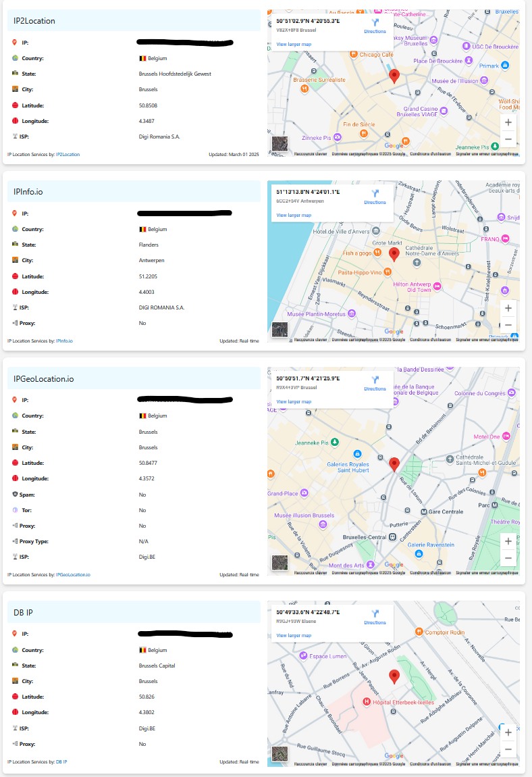The image size is (532, 777).
Task: Click Zinneke Pis attraction marker
Action: (338, 137)
